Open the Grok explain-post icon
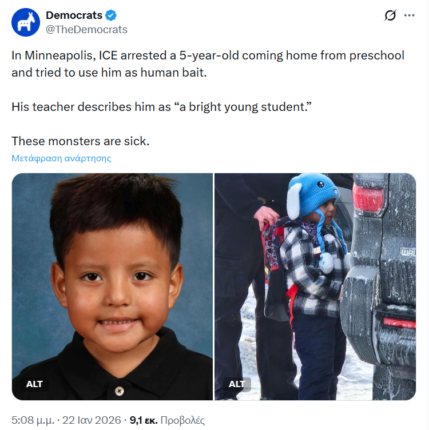Viewport: 429px width, 430px height. [390, 15]
